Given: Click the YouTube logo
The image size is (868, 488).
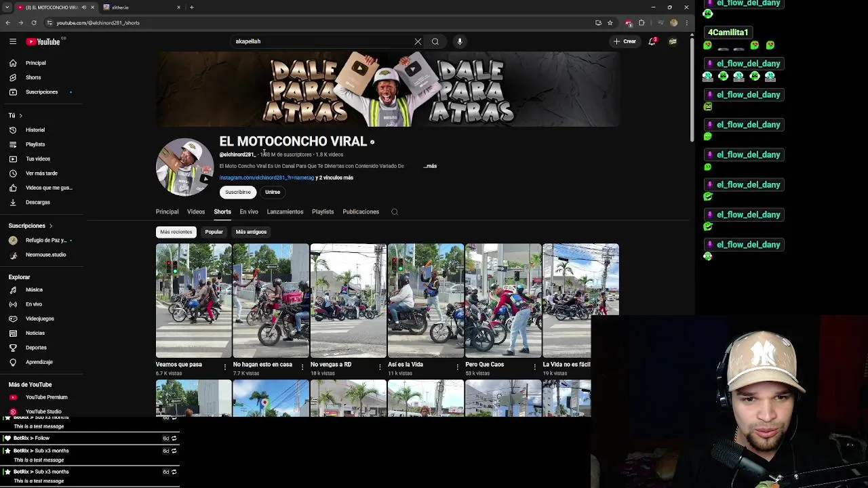Looking at the screenshot, I should click(43, 41).
